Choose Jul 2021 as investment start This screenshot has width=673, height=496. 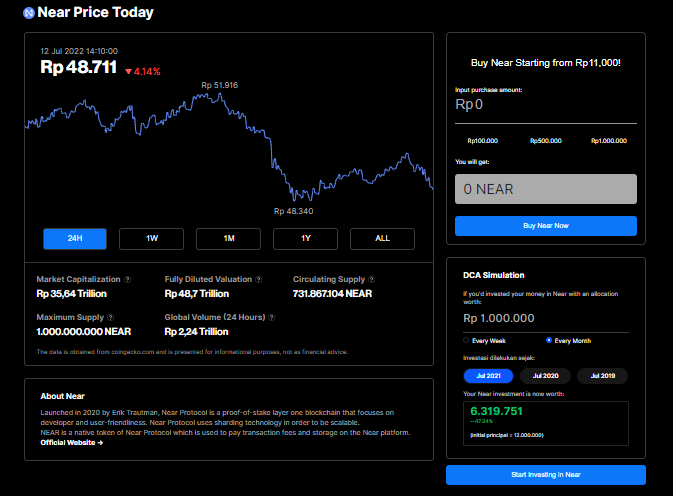pyautogui.click(x=488, y=376)
